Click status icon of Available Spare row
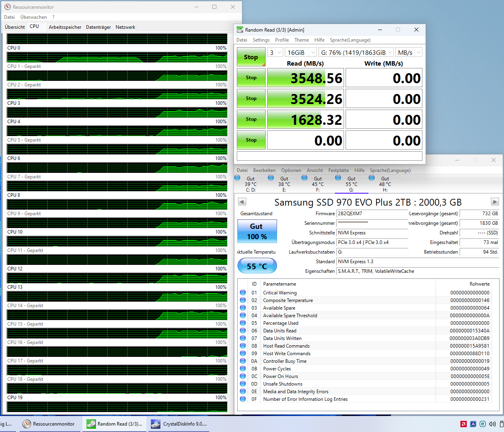This screenshot has height=432, width=504. [x=243, y=308]
